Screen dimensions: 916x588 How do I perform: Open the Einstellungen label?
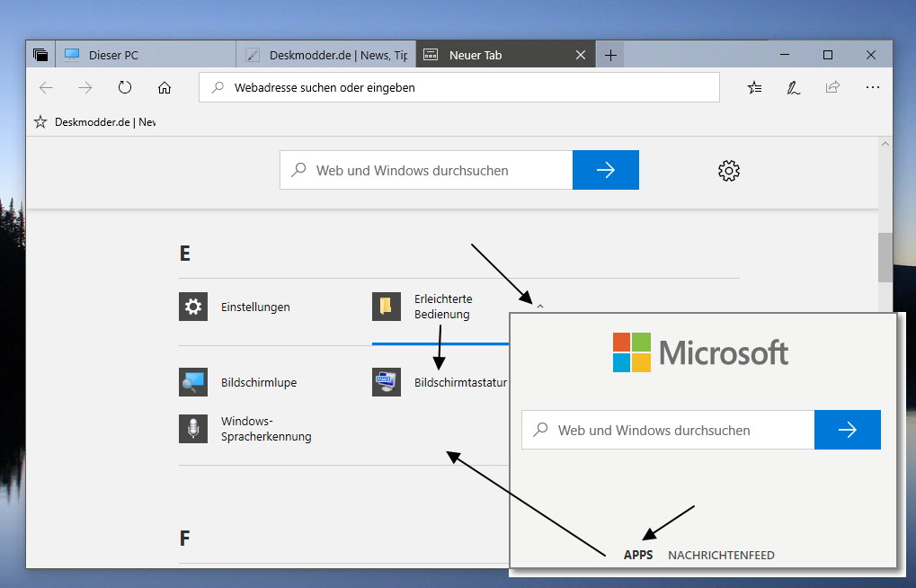click(255, 307)
